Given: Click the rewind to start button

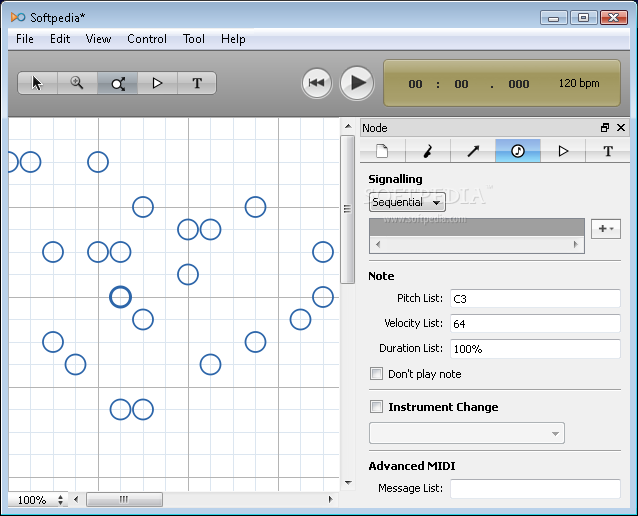Looking at the screenshot, I should [317, 83].
